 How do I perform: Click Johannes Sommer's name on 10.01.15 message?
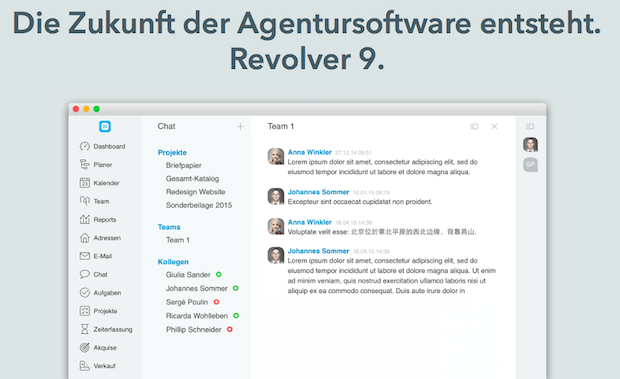[318, 192]
